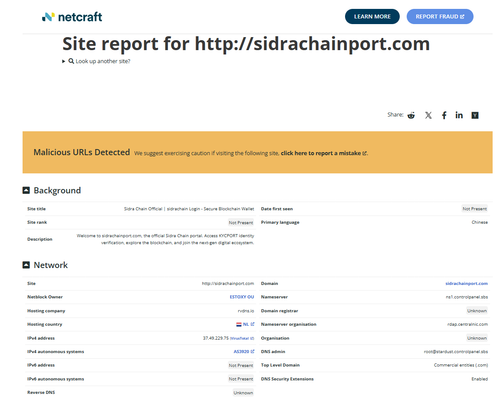500x398 pixels.
Task: Select the Description text paragraph
Action: 165,239
